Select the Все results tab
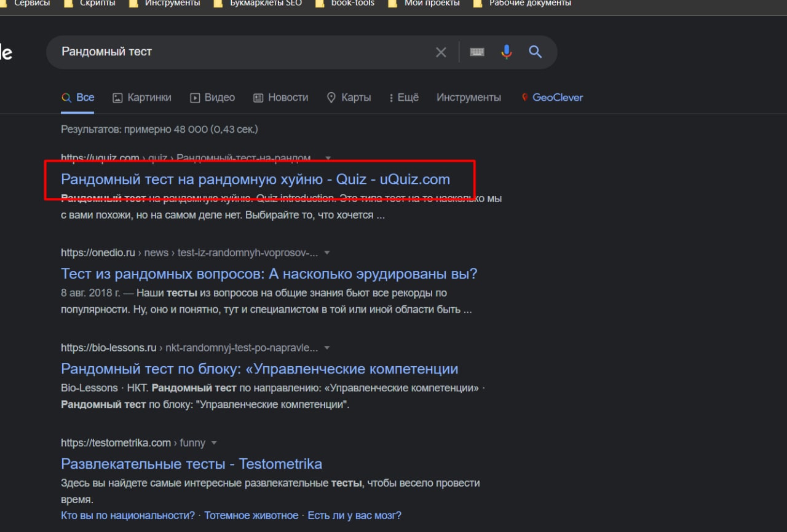Screen dimensions: 787x532 [x=77, y=98]
